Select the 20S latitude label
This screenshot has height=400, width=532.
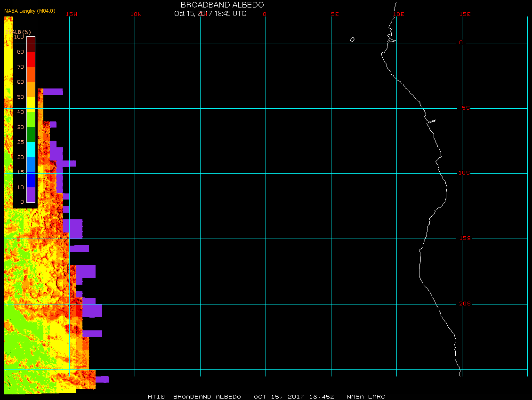click(x=464, y=304)
